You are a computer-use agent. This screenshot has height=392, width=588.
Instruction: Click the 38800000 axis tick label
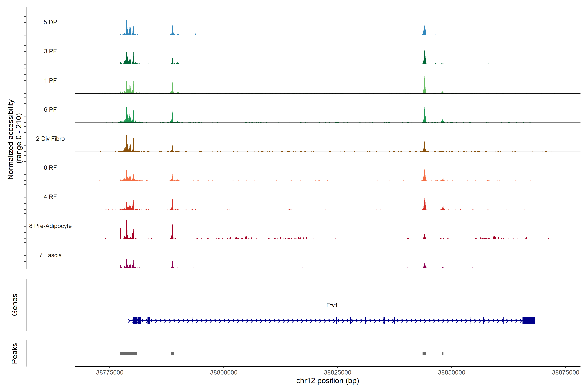click(x=223, y=372)
